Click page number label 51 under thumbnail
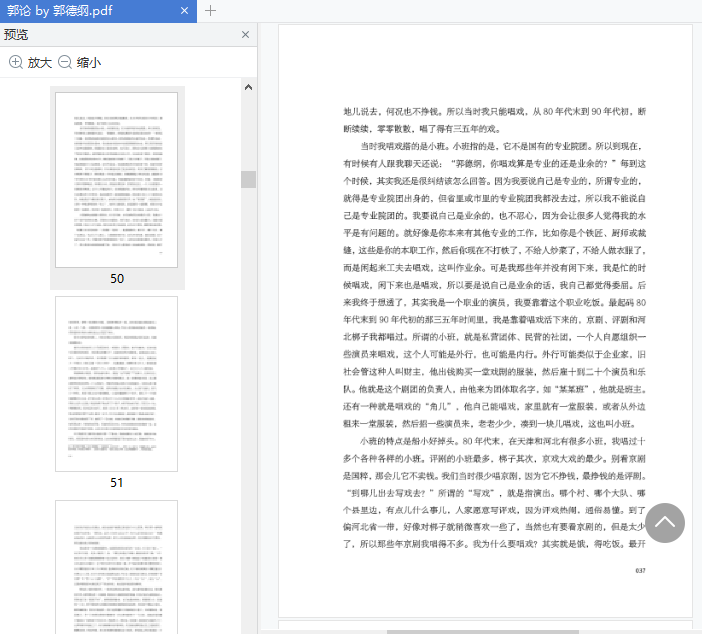The image size is (702, 634). tap(116, 483)
